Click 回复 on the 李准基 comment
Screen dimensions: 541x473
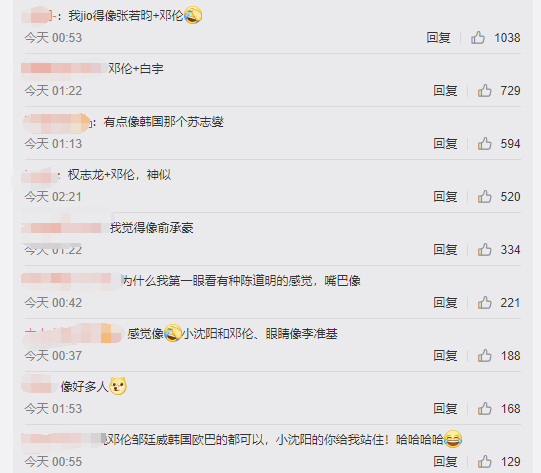pyautogui.click(x=445, y=356)
